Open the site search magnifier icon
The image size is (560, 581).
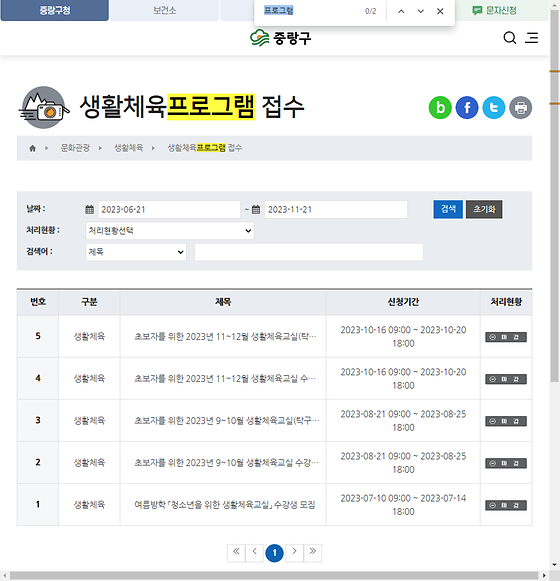point(510,38)
